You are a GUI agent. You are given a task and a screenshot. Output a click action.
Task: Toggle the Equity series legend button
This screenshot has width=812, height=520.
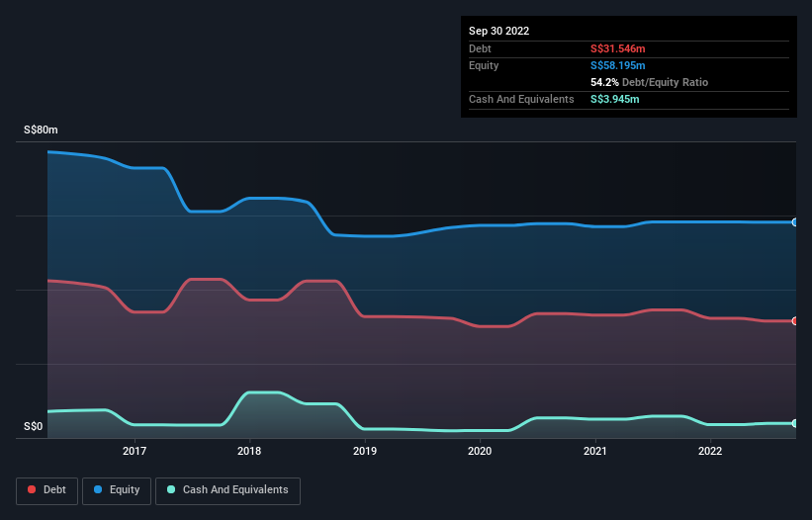(117, 490)
